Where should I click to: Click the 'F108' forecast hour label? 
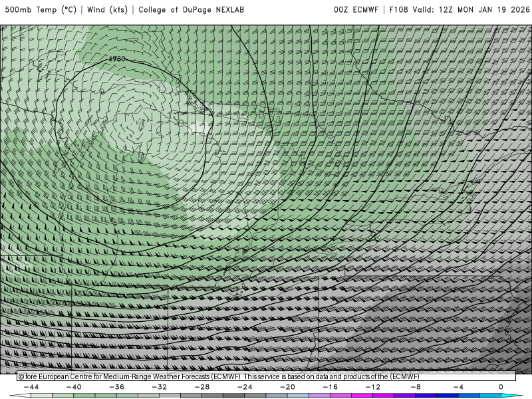pyautogui.click(x=398, y=10)
